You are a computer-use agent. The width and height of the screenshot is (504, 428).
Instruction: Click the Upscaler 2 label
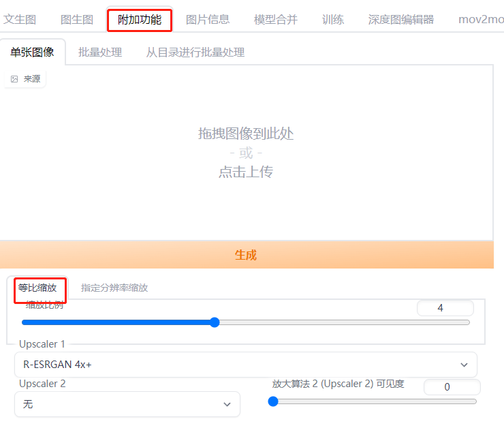(x=42, y=384)
